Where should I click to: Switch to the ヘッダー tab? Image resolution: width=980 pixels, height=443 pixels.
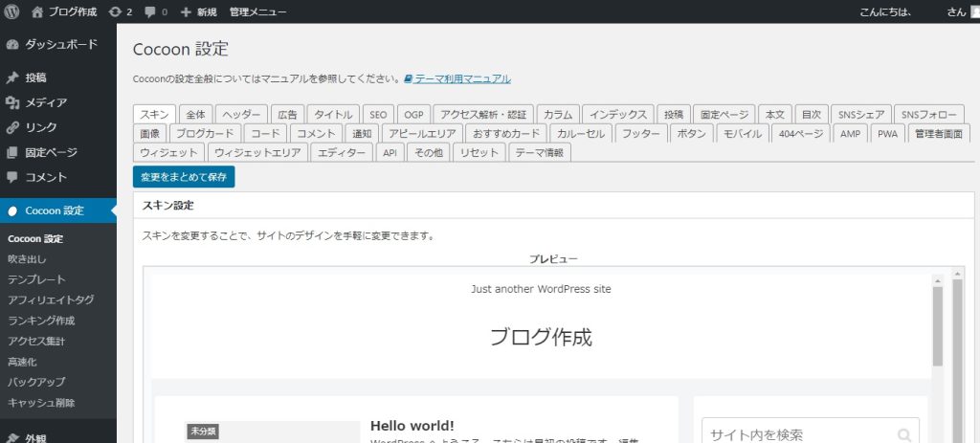[242, 115]
